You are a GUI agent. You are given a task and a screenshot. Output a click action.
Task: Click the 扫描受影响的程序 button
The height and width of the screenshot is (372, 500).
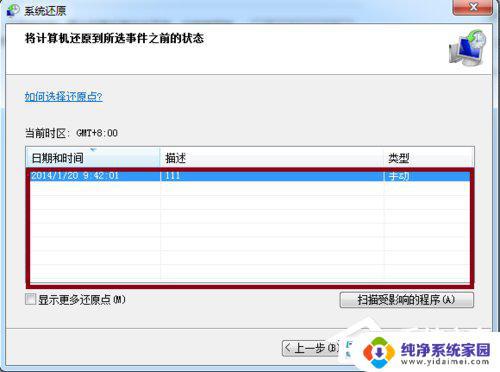coord(406,300)
